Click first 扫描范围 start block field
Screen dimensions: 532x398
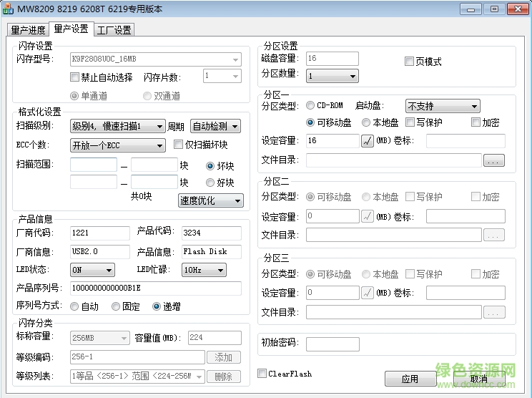coord(94,165)
